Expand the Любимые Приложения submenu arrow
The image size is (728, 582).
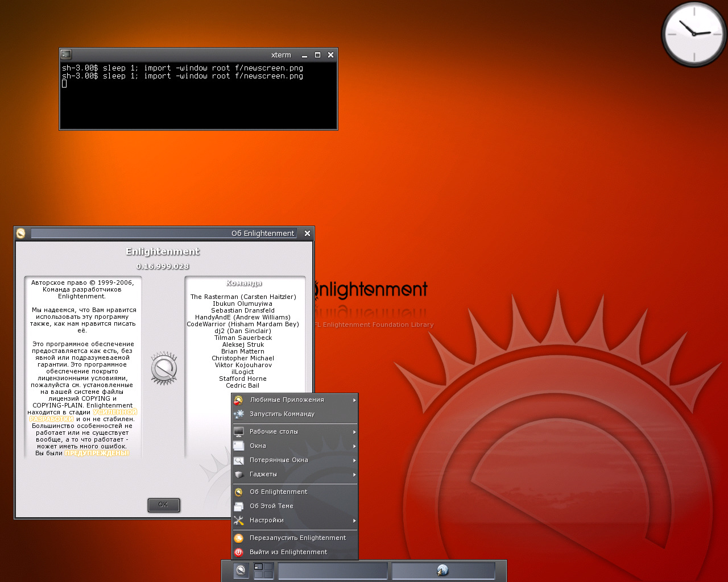pyautogui.click(x=354, y=400)
